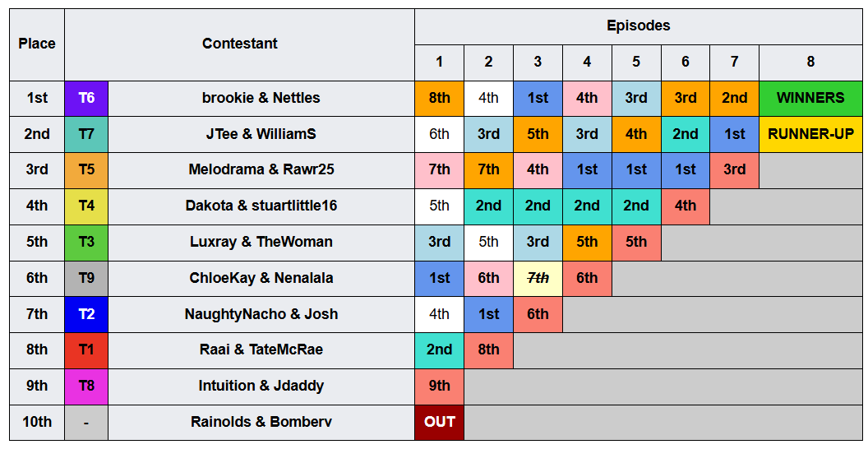Select the blue T2 team swatch

click(x=86, y=314)
